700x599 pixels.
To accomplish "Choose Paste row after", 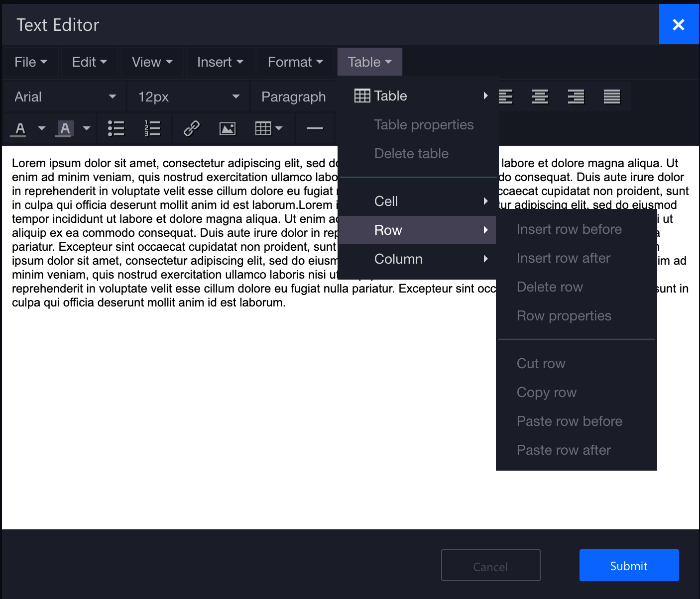I will (577, 450).
